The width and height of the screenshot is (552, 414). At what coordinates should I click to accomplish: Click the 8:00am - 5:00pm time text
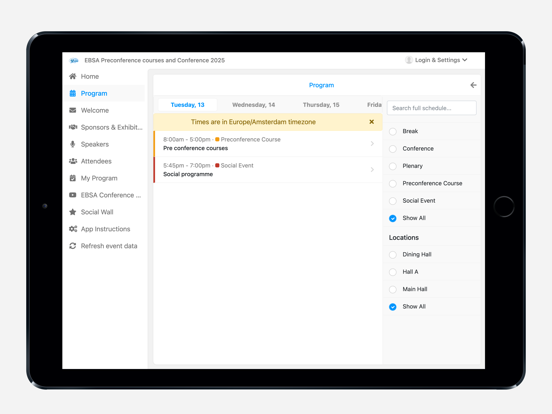[x=187, y=139]
